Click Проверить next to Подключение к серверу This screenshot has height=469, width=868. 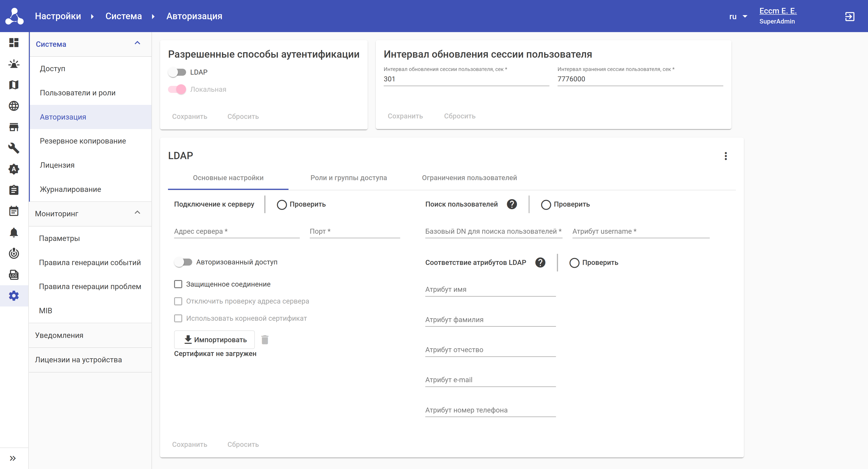[301, 204]
